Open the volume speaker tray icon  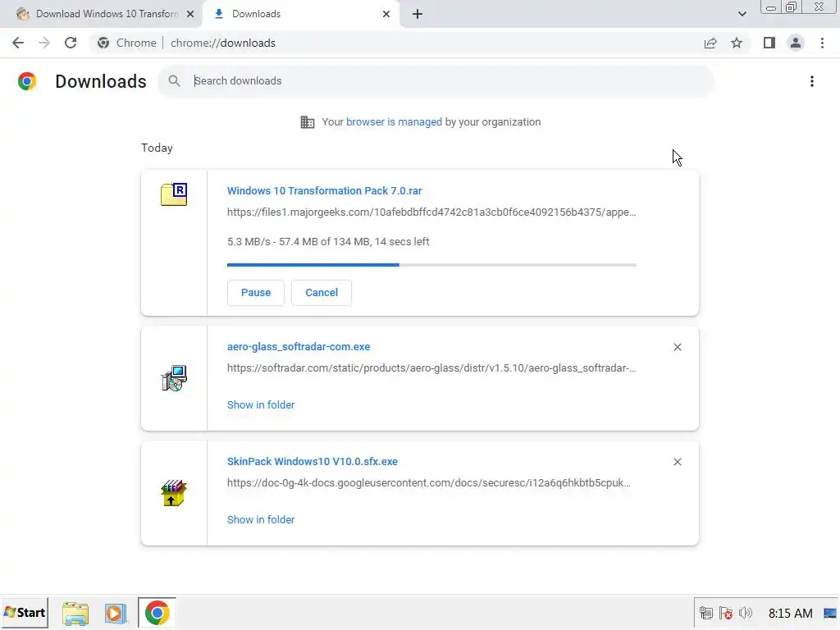click(x=745, y=613)
